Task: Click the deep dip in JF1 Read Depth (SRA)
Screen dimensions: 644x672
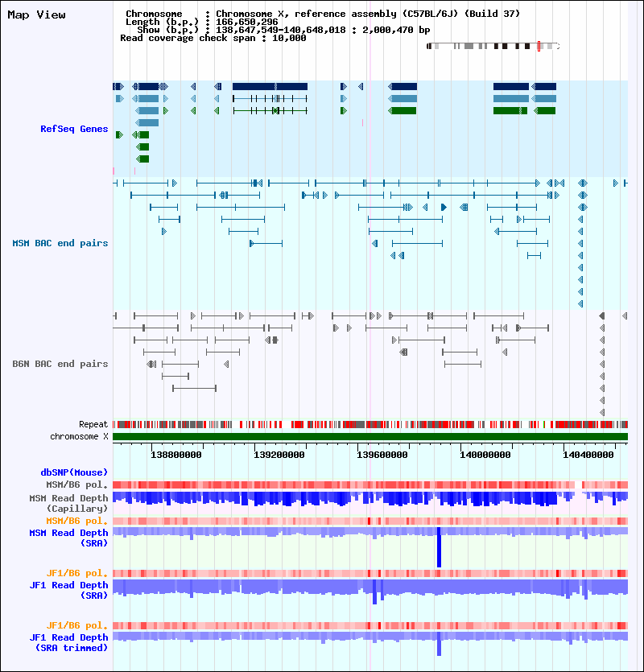Action: (x=375, y=592)
